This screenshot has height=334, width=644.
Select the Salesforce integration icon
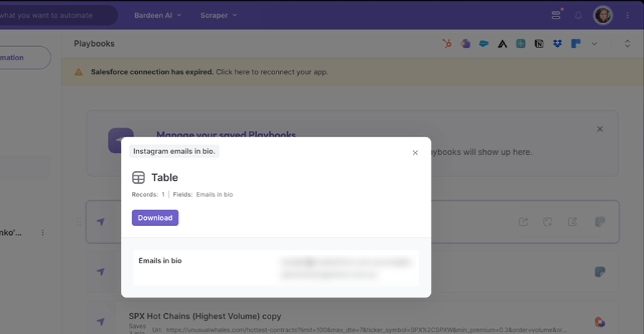pyautogui.click(x=484, y=44)
